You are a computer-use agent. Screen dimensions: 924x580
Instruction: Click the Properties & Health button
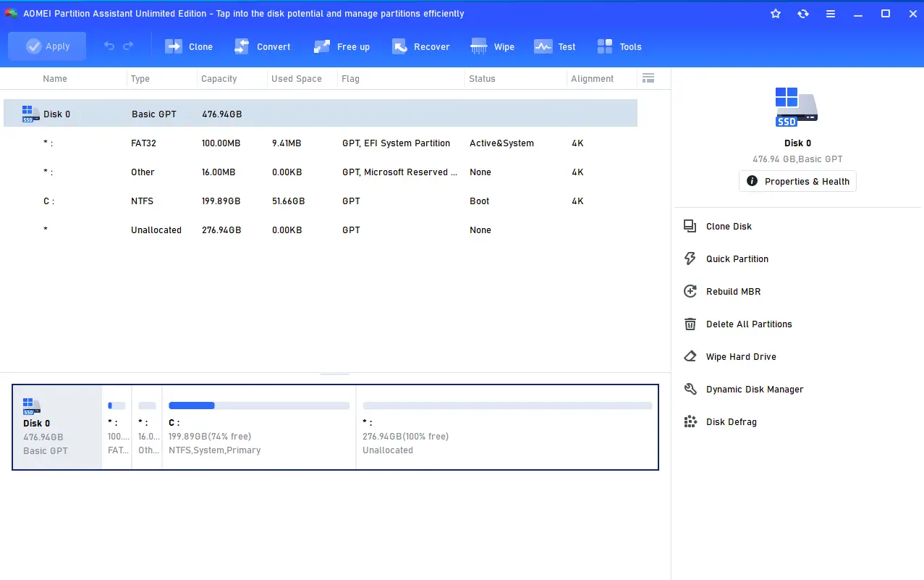[x=797, y=181]
